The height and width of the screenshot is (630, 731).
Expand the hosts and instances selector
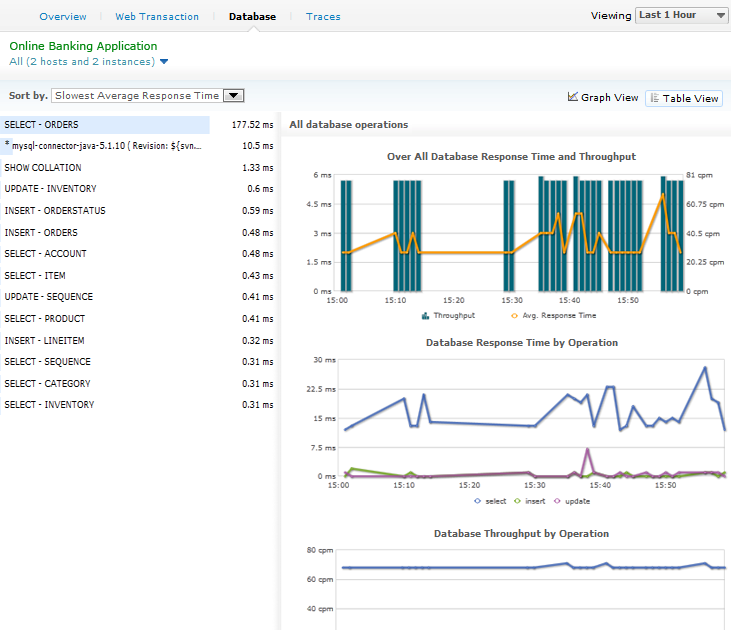[164, 62]
